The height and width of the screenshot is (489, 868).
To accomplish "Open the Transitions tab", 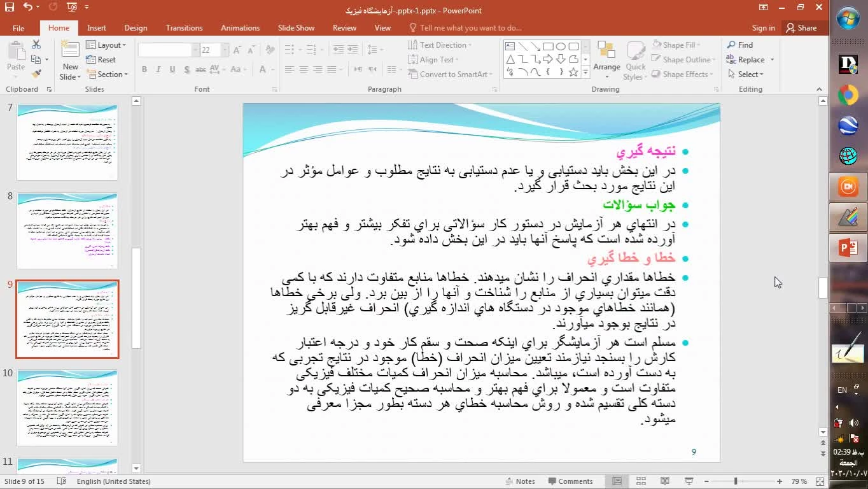I will 184,28.
